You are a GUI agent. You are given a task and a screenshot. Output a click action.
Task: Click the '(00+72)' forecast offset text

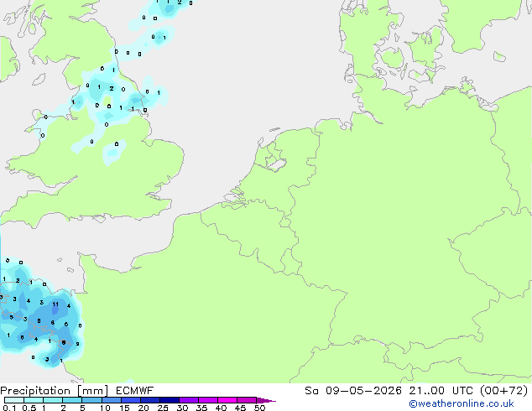tap(504, 391)
